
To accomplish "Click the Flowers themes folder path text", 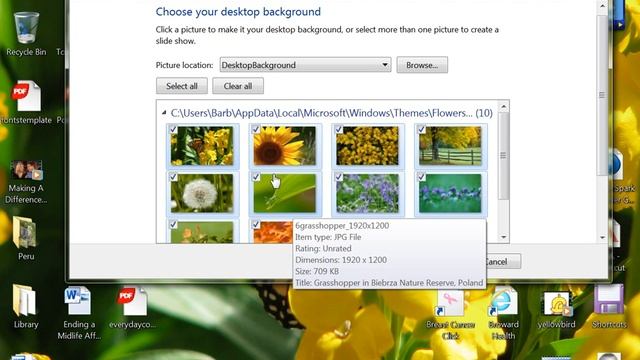I will coord(331,113).
